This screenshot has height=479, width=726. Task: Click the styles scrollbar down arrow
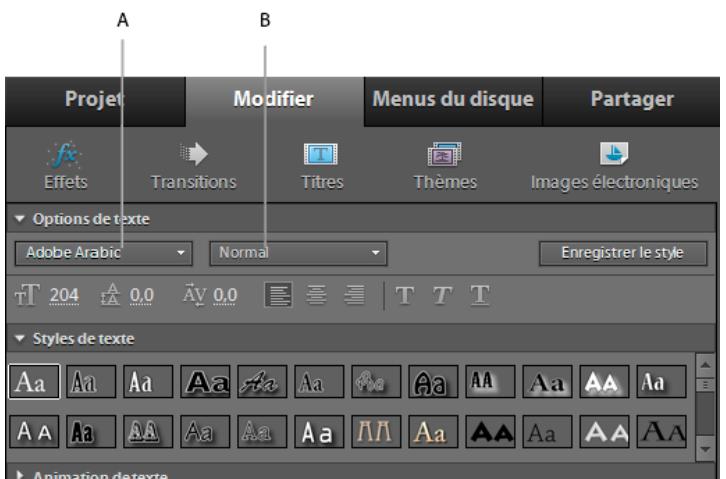coord(705,449)
